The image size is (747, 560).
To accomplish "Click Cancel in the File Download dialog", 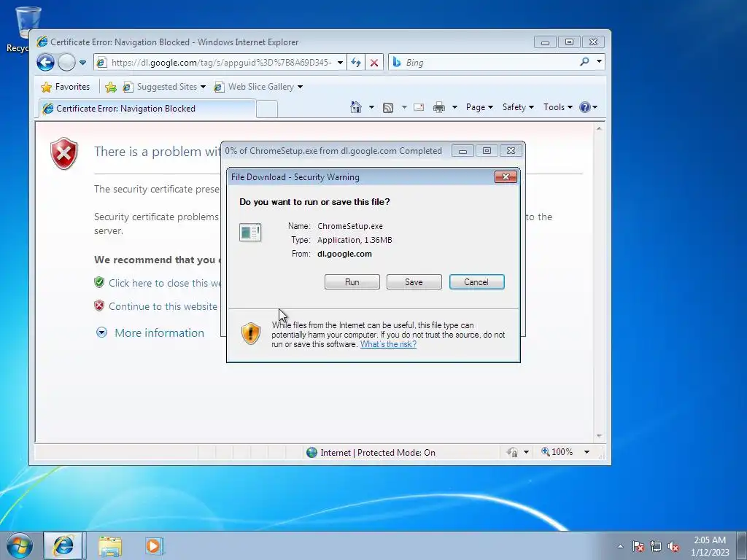I will coord(476,282).
